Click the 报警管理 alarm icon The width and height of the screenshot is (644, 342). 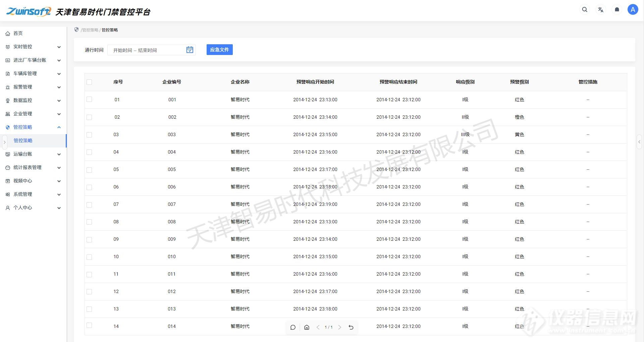tap(8, 87)
